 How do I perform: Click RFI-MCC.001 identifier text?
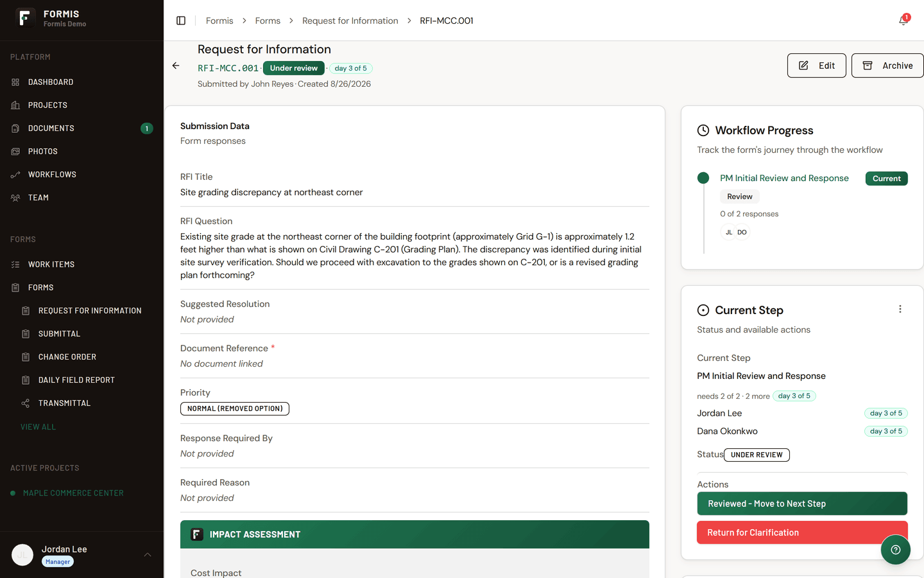coord(228,68)
